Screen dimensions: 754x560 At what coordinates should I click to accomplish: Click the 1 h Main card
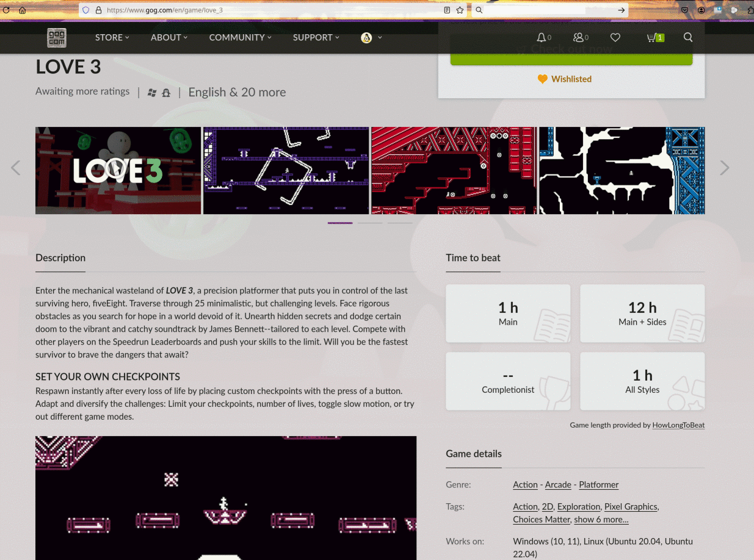508,313
